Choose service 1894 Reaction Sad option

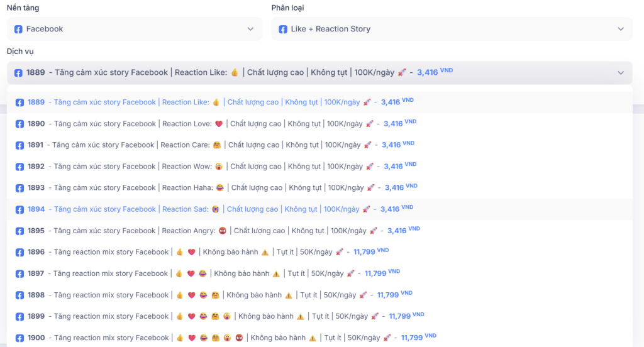pos(189,209)
